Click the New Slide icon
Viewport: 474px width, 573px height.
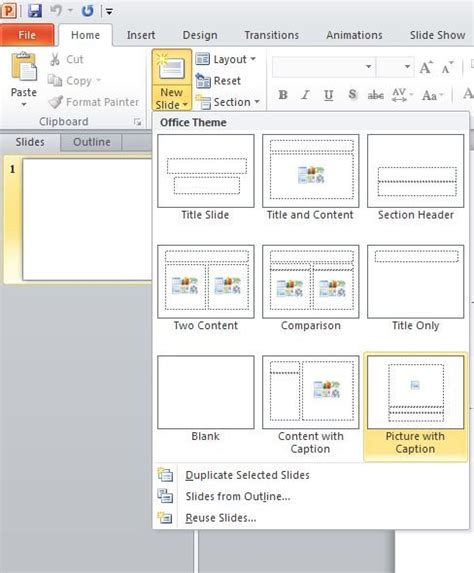[x=171, y=67]
